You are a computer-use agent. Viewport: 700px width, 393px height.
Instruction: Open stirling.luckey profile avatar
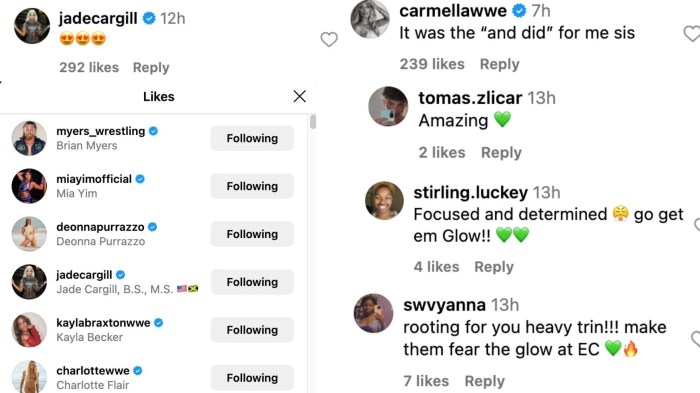coord(384,201)
